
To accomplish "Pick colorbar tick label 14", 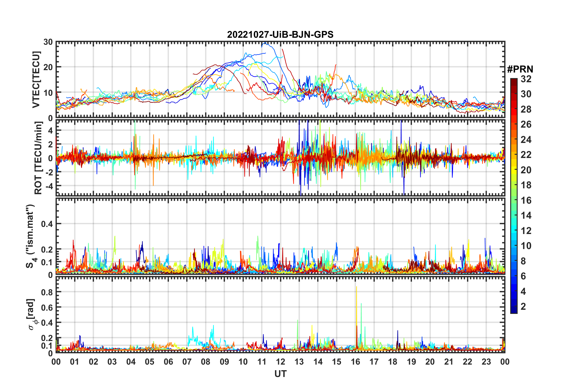I will coord(526,215).
